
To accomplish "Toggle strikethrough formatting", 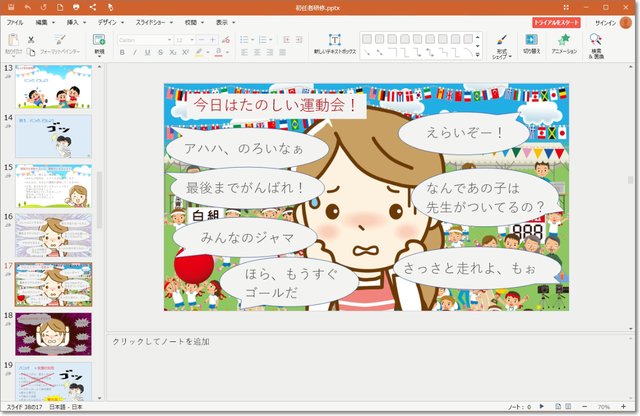I will 159,52.
